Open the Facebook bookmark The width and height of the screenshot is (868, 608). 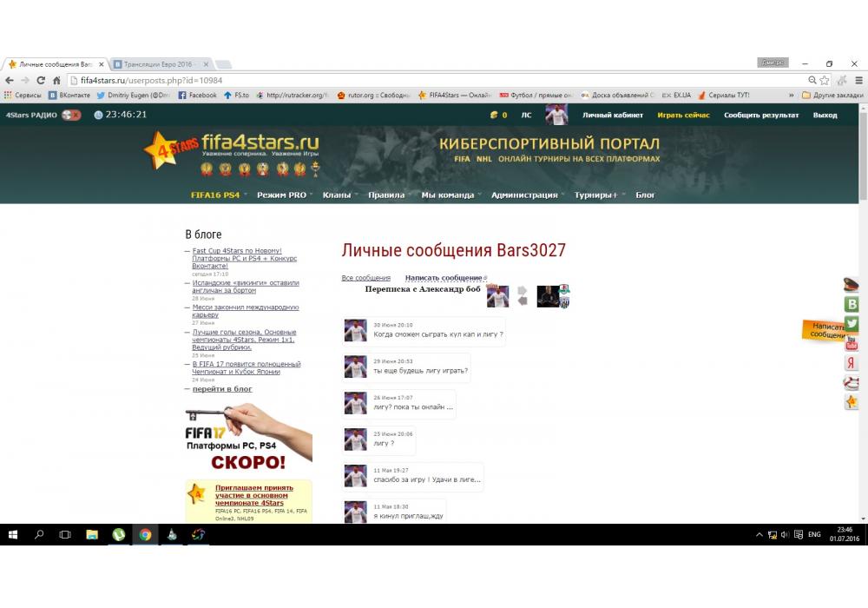pos(198,96)
